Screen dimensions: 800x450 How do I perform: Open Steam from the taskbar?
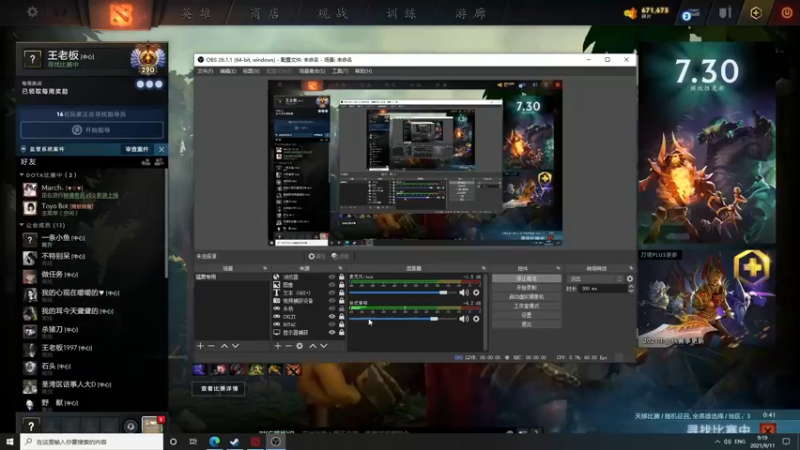click(235, 441)
